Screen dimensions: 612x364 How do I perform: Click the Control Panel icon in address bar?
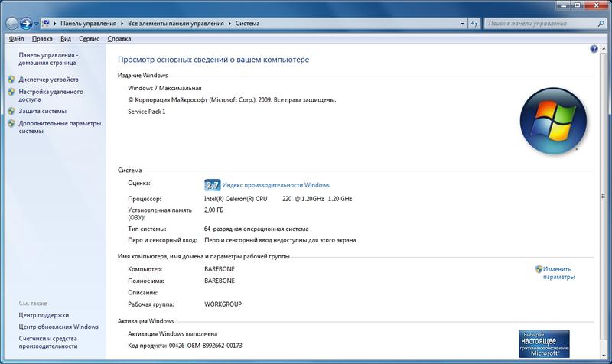coord(46,24)
